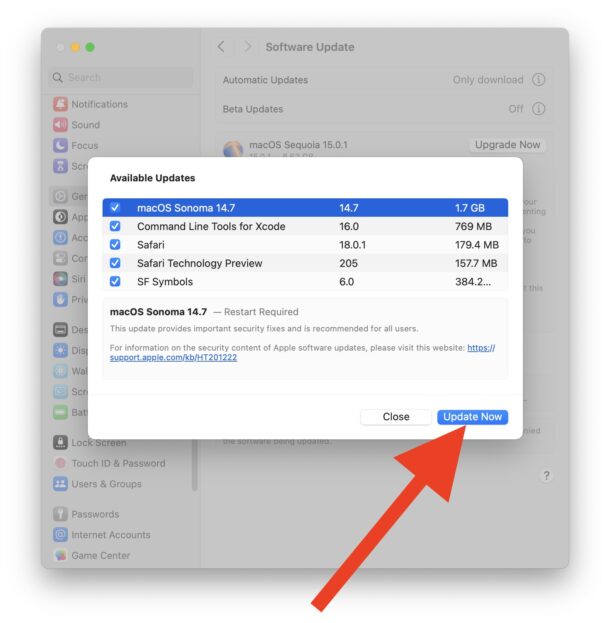This screenshot has height=623, width=610.
Task: Open Sound icon in sidebar
Action: pyautogui.click(x=60, y=125)
